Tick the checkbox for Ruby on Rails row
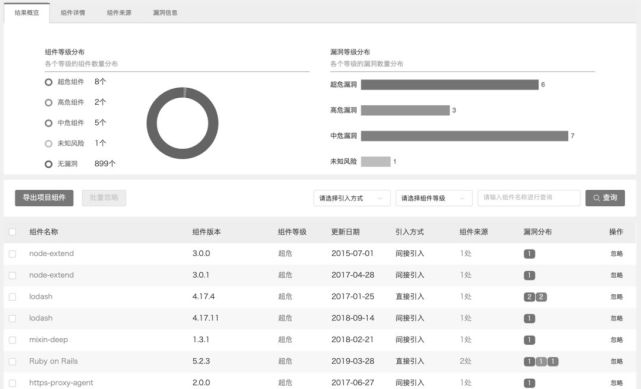 point(12,361)
